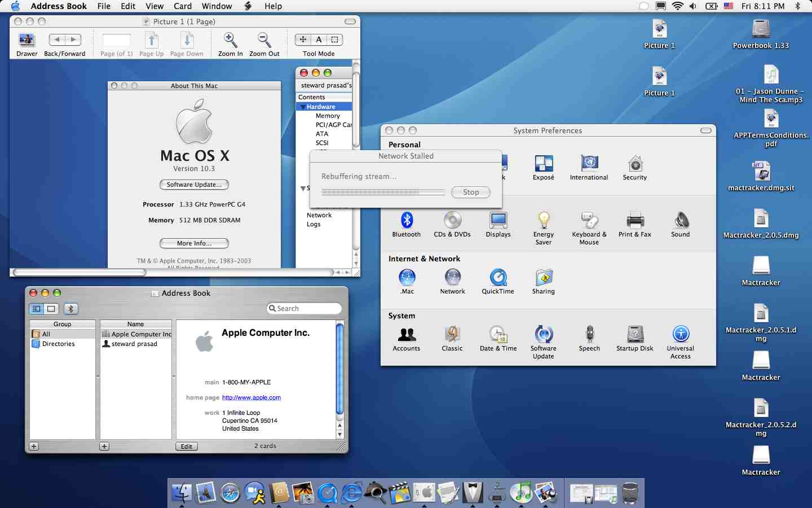Toggle the toolbar pill button in Preview window
This screenshot has height=508, width=812.
tap(350, 21)
